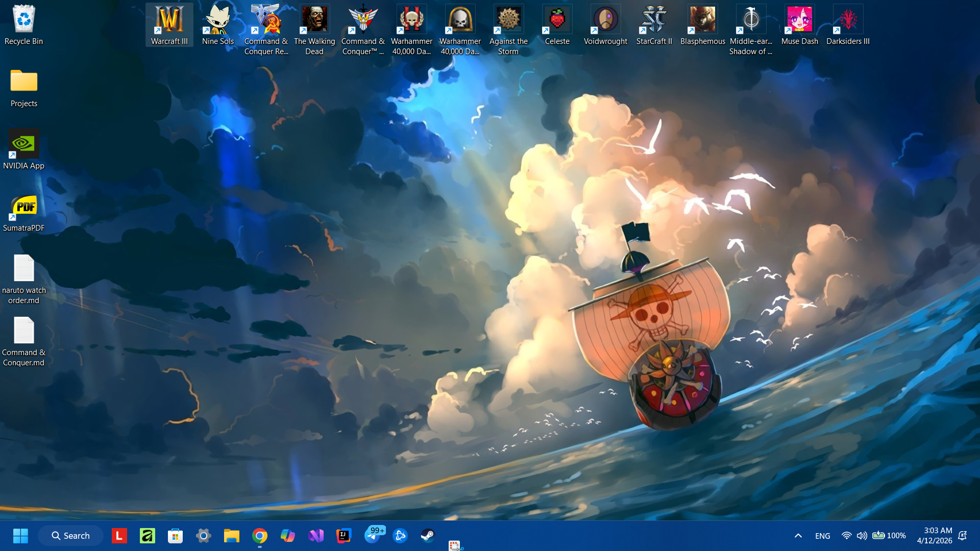
Task: Open the ENG language switcher
Action: (x=822, y=536)
